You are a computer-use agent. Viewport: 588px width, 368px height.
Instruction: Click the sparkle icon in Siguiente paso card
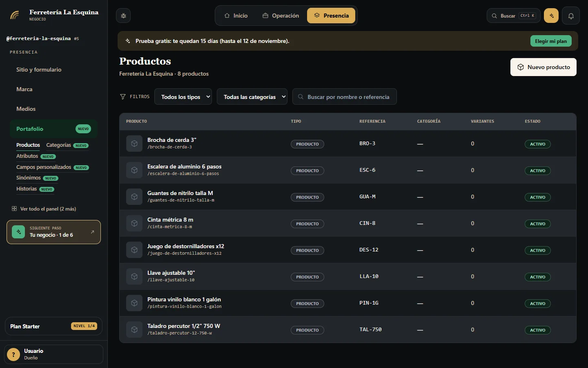[x=18, y=232]
